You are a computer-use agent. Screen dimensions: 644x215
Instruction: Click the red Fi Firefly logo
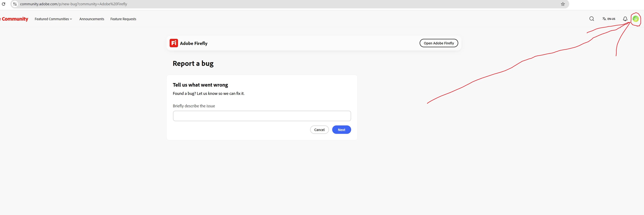point(174,43)
